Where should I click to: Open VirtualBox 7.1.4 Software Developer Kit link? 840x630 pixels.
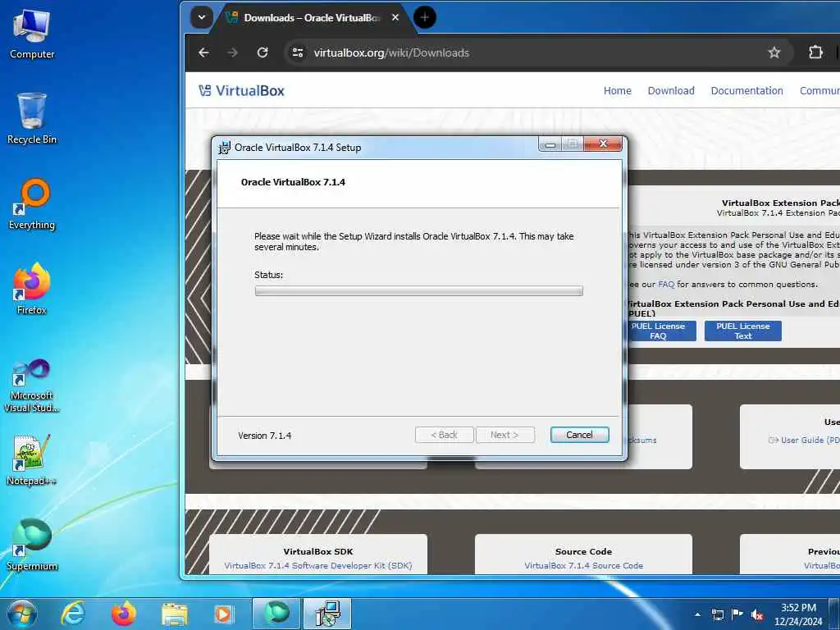tap(318, 566)
